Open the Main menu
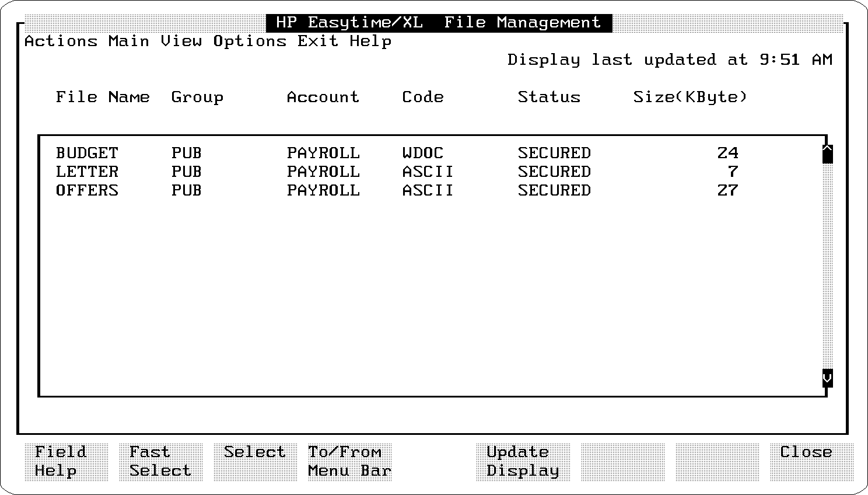 point(128,41)
